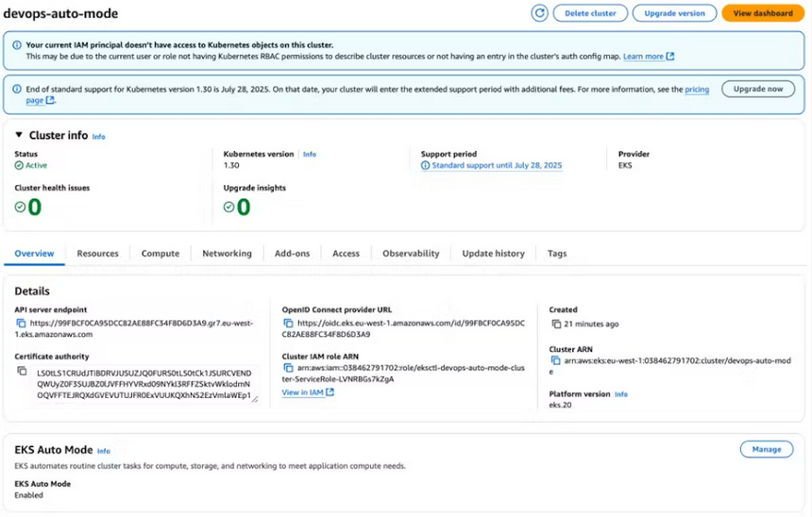Screen dimensions: 812x517
Task: Click the external link icon after pricing page
Action: [x=50, y=100]
